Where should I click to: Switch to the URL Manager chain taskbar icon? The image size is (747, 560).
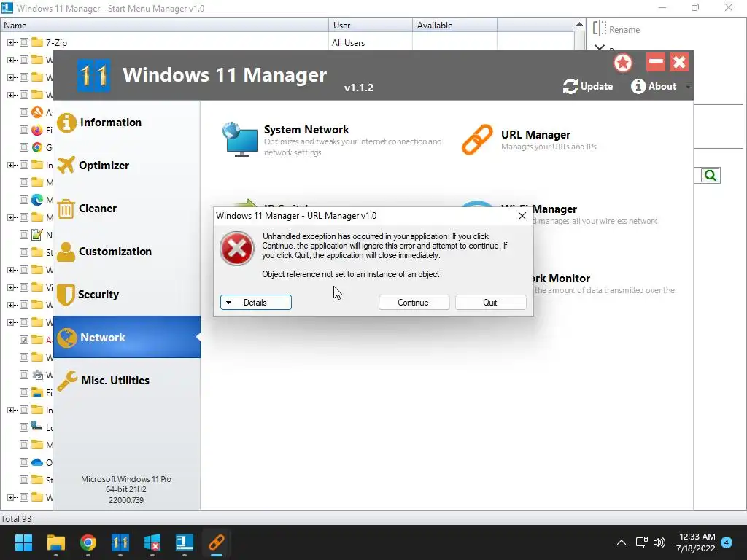pyautogui.click(x=217, y=542)
